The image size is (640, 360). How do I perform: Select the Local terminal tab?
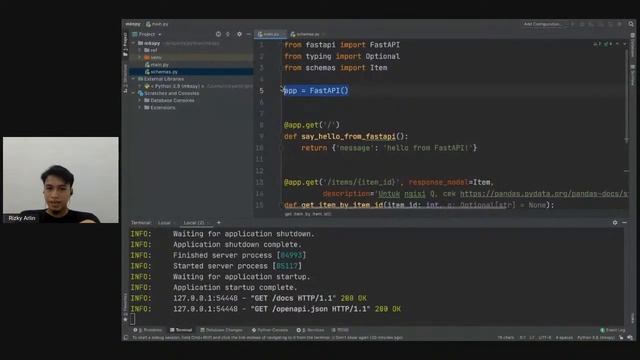pyautogui.click(x=164, y=222)
